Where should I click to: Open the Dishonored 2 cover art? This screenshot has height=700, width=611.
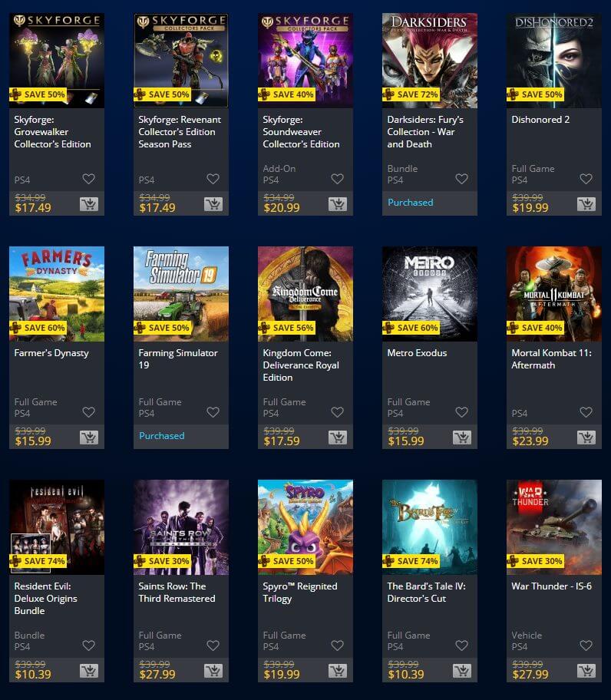coord(554,61)
